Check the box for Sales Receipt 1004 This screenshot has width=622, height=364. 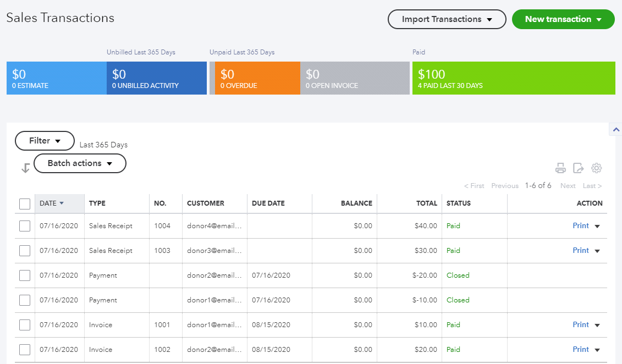25,226
